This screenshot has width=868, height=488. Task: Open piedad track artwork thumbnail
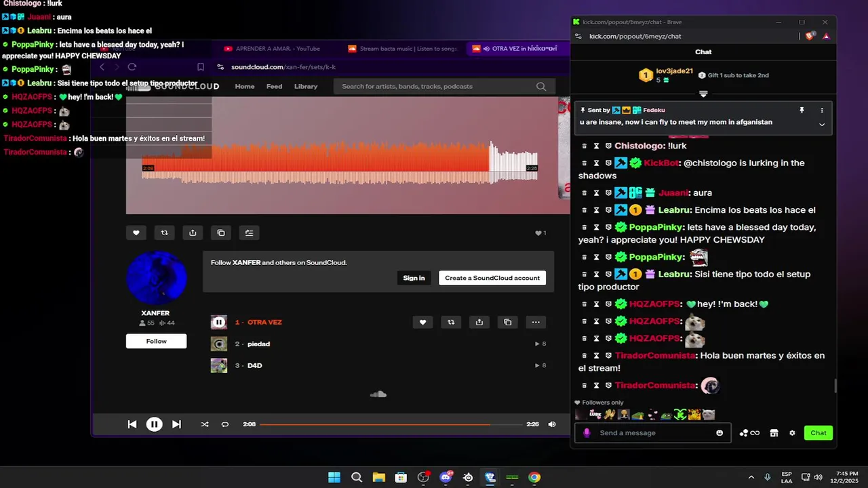[219, 344]
